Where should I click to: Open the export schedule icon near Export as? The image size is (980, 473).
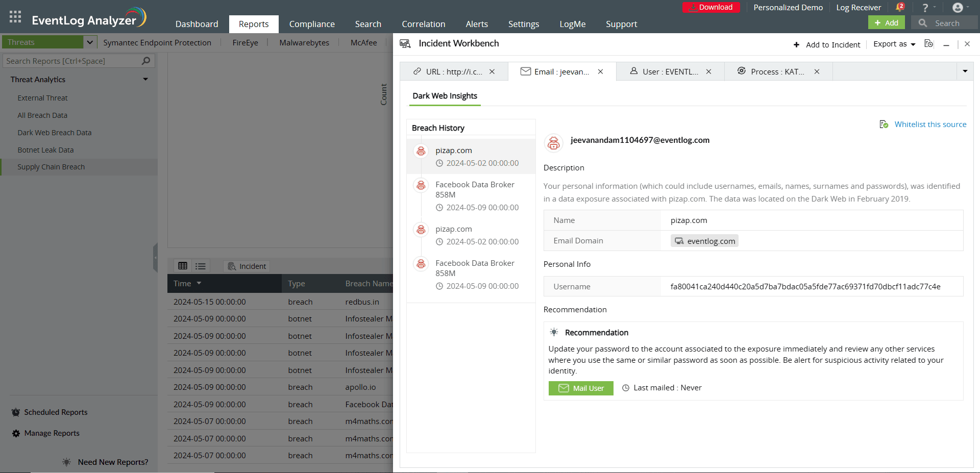pyautogui.click(x=928, y=44)
